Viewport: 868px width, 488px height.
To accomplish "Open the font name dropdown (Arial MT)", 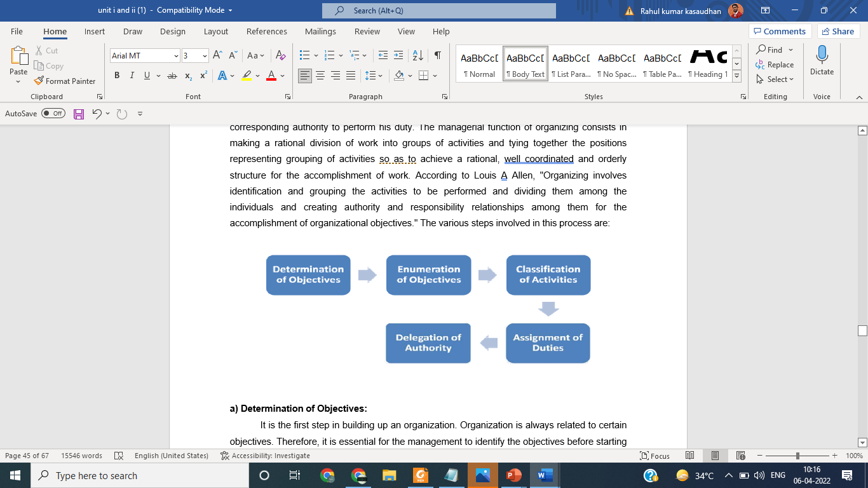I will [x=176, y=56].
